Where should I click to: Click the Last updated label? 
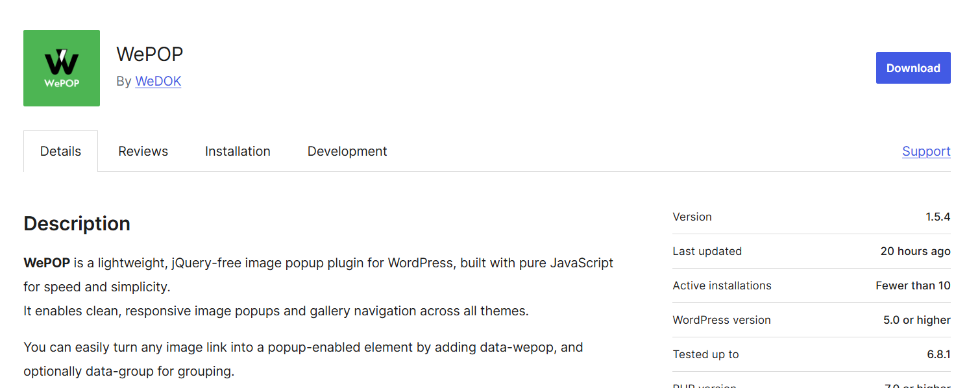point(707,251)
